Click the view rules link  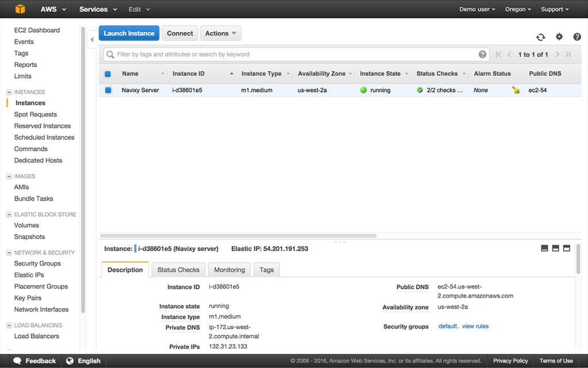click(475, 326)
